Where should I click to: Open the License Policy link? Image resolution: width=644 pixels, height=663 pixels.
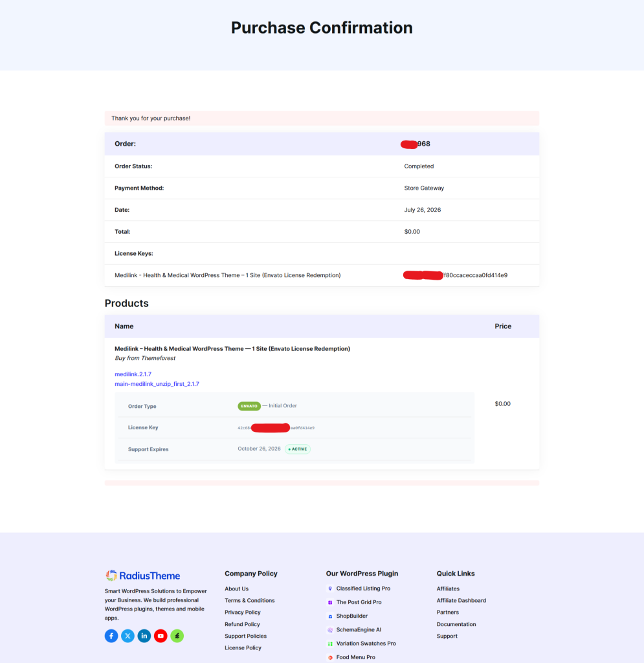[243, 647]
